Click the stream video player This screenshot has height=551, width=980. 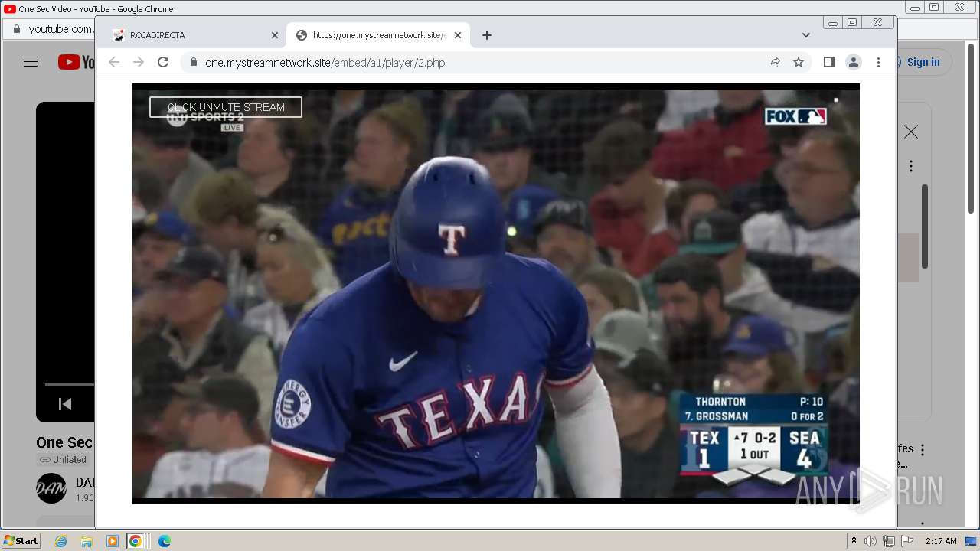pyautogui.click(x=496, y=293)
